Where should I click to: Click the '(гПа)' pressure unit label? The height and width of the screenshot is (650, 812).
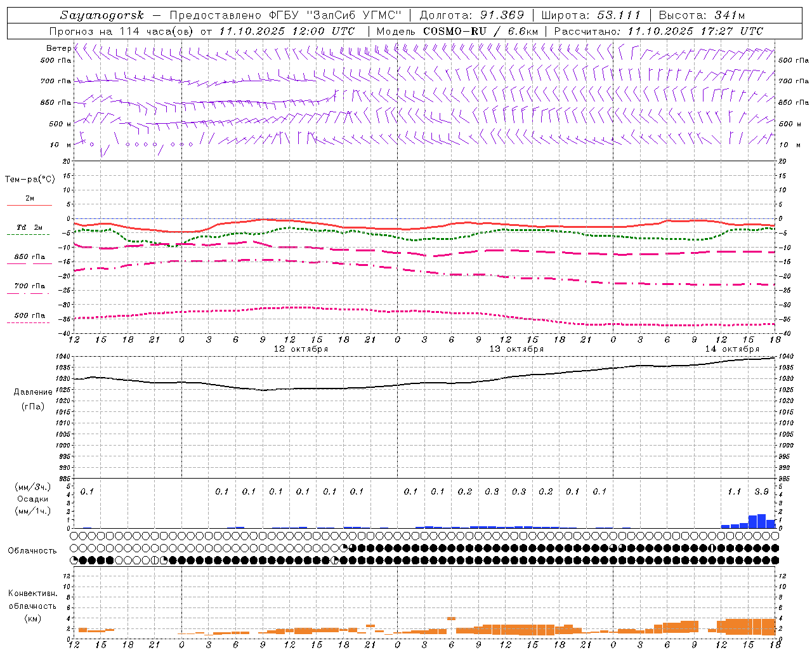point(33,407)
